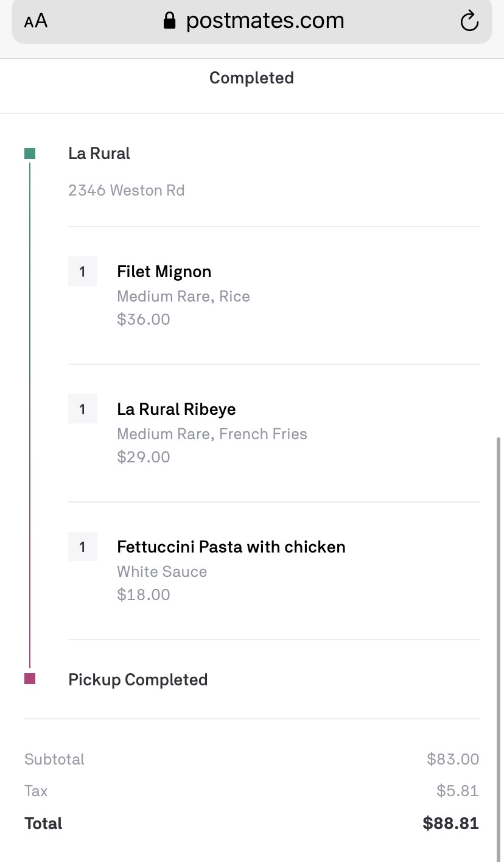Screen dimensions: 504x862
Task: Tap the La Rural Ribeye quantity badge
Action: click(x=83, y=409)
